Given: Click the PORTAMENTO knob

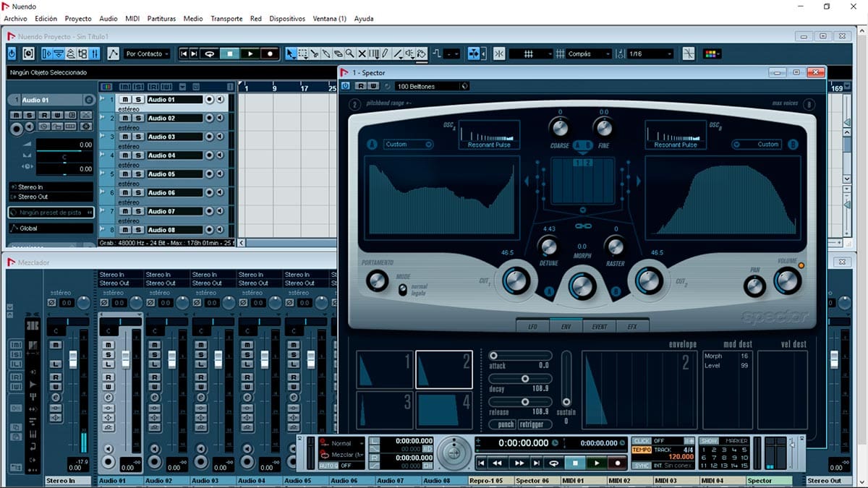Looking at the screenshot, I should coord(377,281).
